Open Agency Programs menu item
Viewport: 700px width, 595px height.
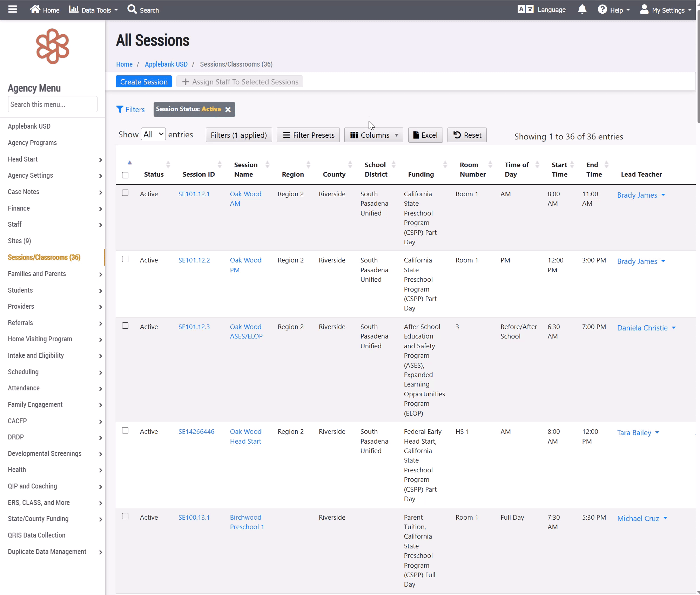[x=32, y=143]
